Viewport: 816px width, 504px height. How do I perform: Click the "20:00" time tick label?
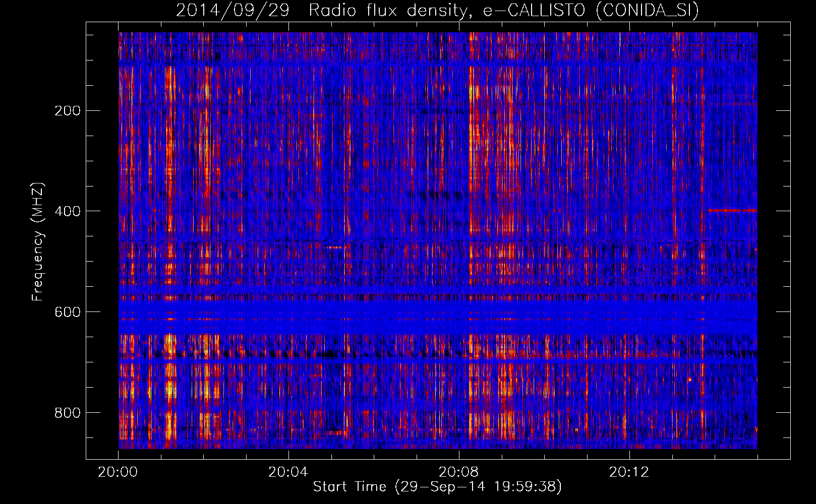118,472
